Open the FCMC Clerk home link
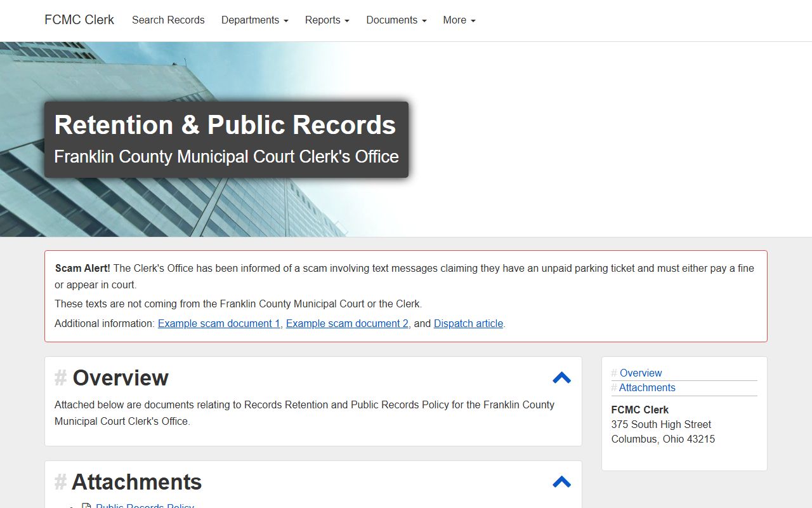Viewport: 812px width, 508px height. click(x=79, y=20)
